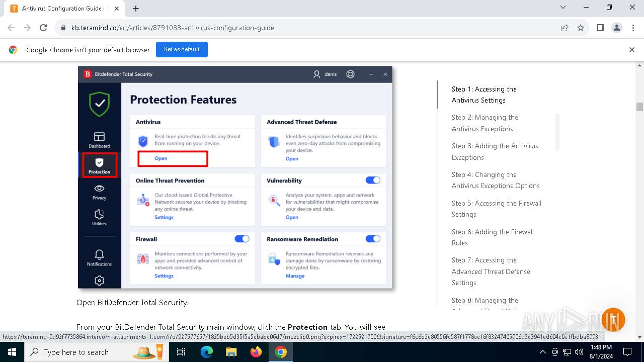The height and width of the screenshot is (362, 644).
Task: Go to Step 4: Changing Antivirus Exceptions Options
Action: point(496,180)
